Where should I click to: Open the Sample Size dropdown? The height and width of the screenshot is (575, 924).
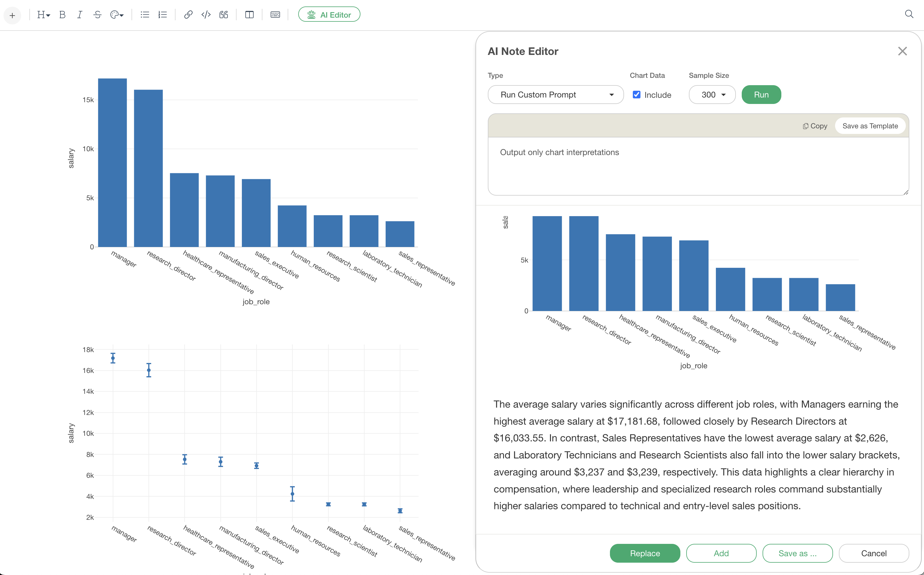712,95
